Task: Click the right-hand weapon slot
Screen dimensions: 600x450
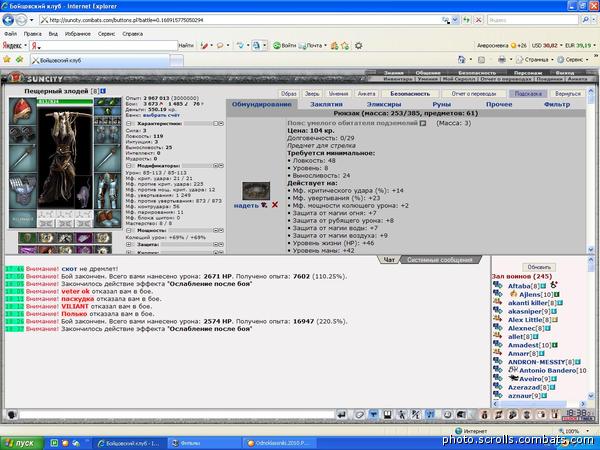Action: [108, 158]
